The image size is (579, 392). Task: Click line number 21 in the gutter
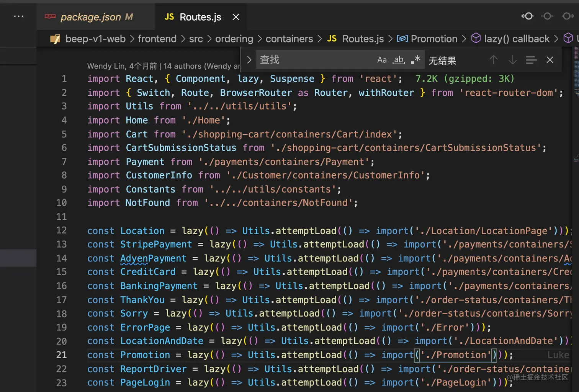click(x=62, y=355)
